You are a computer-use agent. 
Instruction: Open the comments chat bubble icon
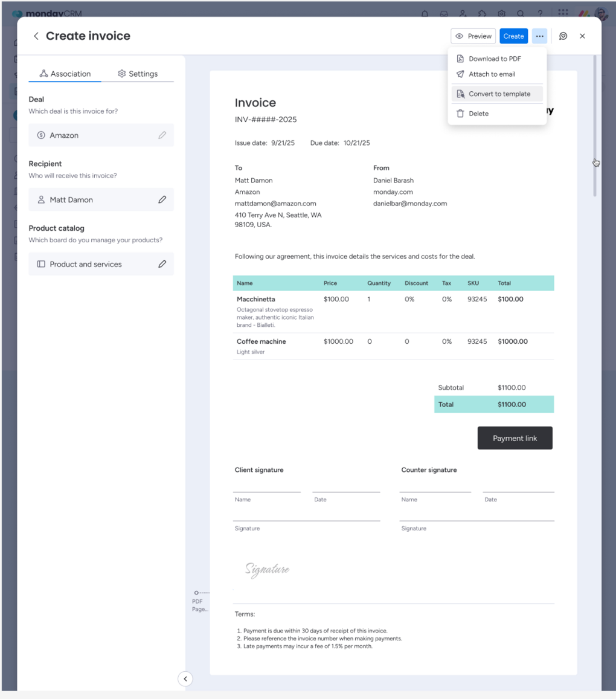563,36
